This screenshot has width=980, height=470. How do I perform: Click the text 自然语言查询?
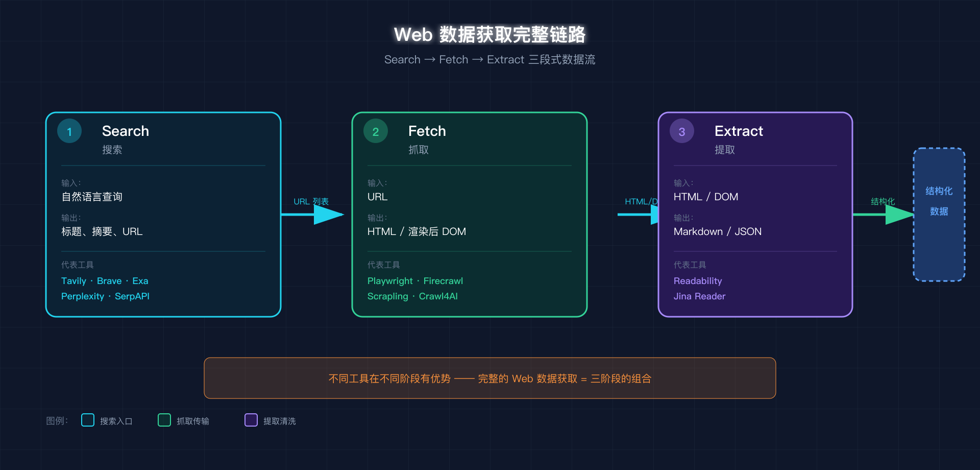click(92, 197)
